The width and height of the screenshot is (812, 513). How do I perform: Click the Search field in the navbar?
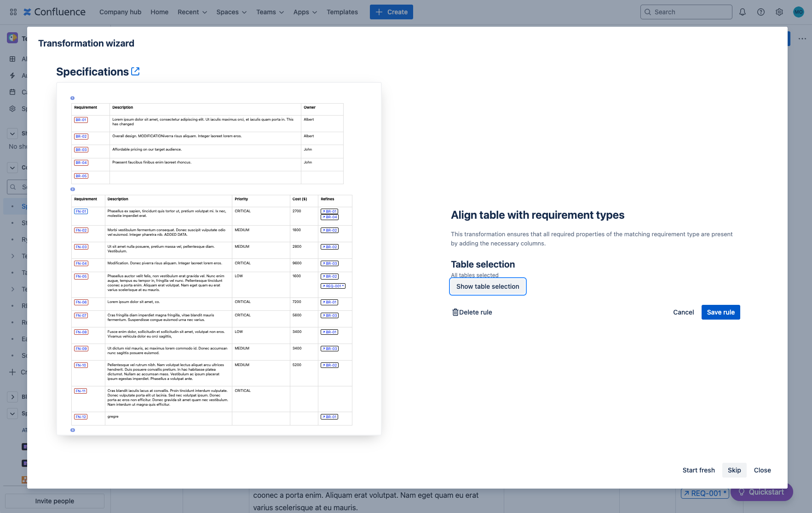click(686, 12)
